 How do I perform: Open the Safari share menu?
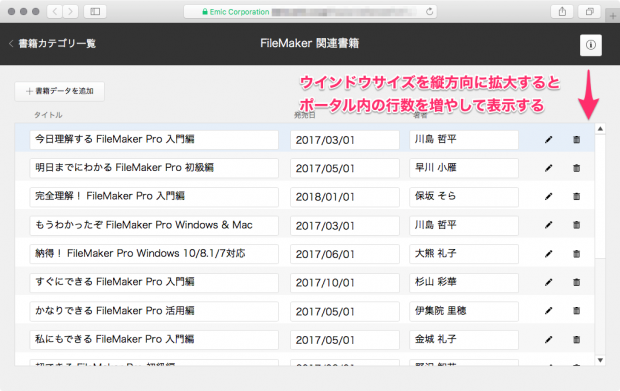562,11
